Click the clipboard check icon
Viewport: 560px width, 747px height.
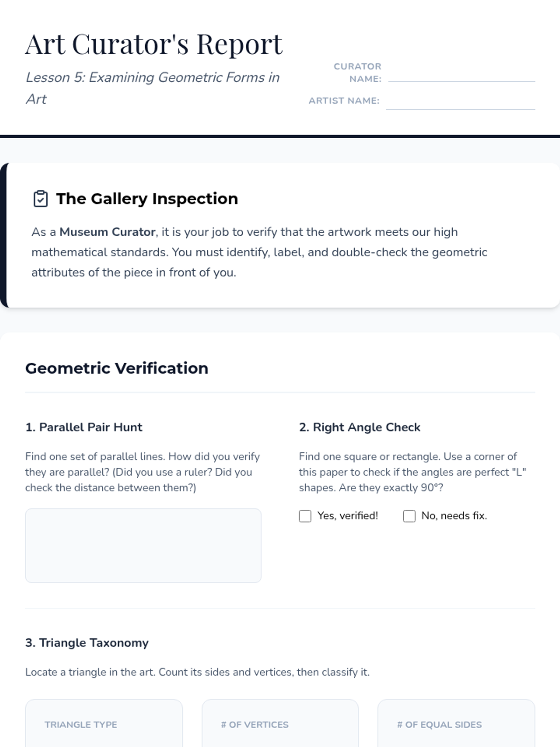pos(41,199)
